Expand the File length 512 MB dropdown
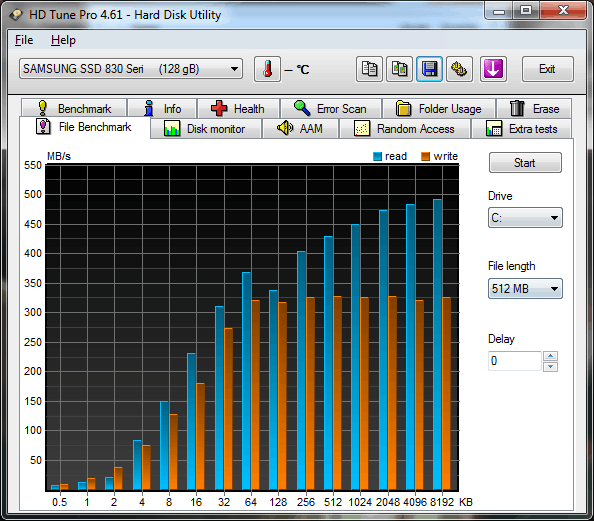The width and height of the screenshot is (594, 521). [525, 289]
